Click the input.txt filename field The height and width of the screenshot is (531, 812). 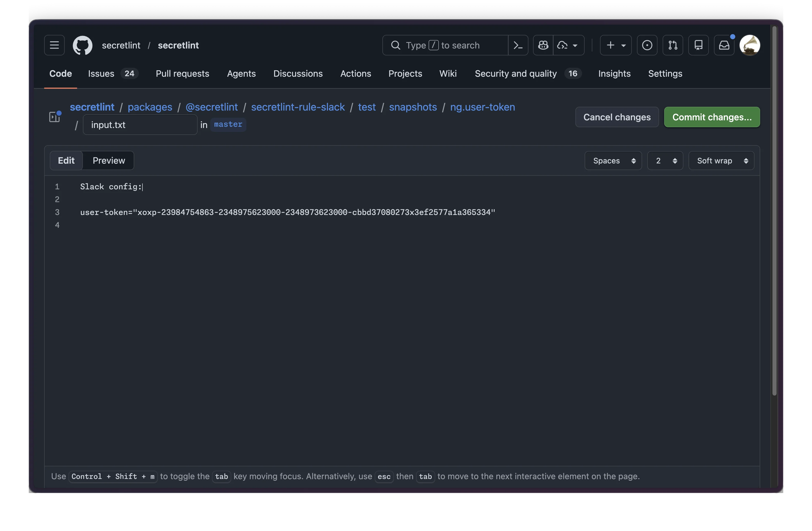point(140,125)
